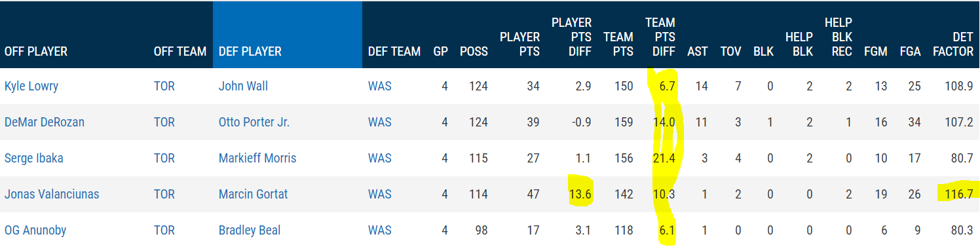
Task: Open DeMar DeRozan player link
Action: (x=45, y=122)
